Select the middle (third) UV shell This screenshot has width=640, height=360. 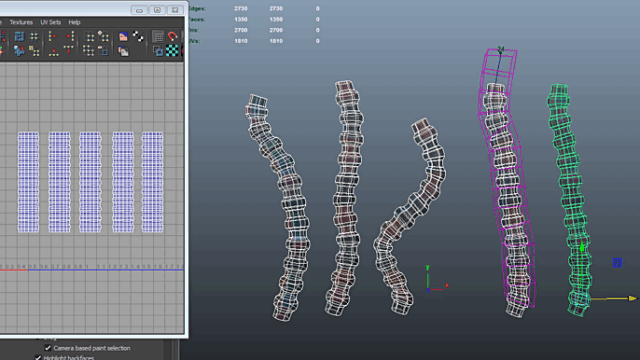tap(90, 182)
